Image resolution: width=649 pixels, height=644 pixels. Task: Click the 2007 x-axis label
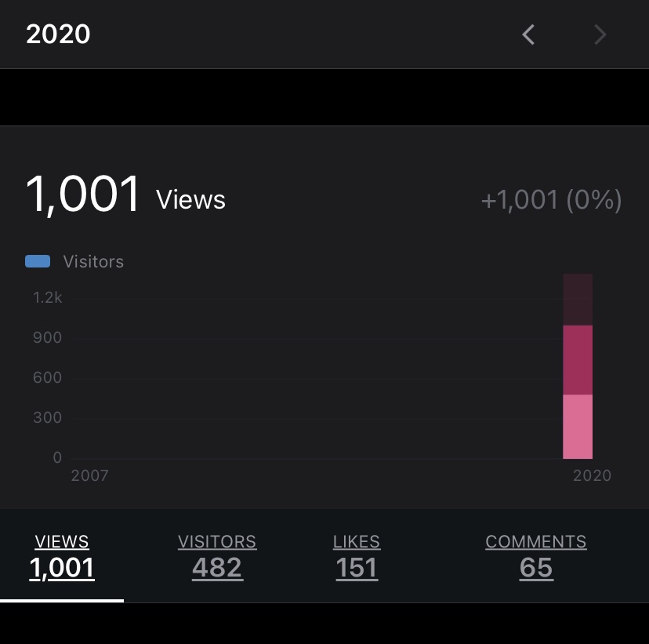89,475
